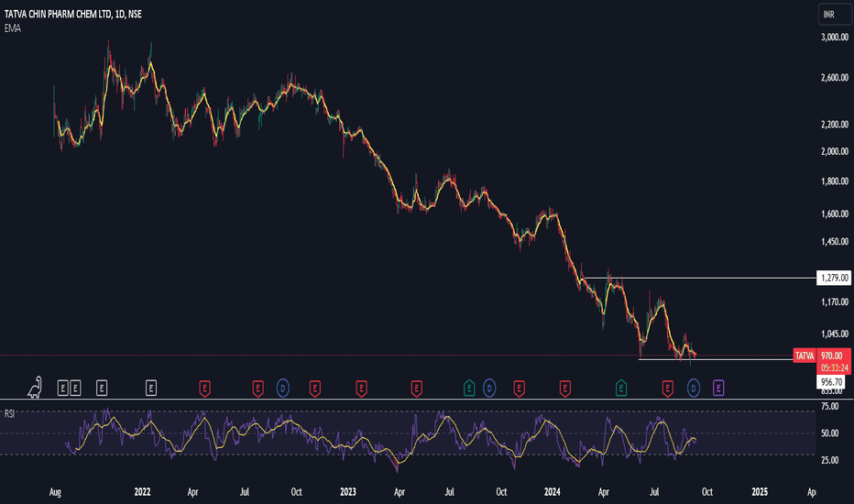Open the red earnings marker after Jul 2022
Image resolution: width=854 pixels, height=504 pixels.
[x=257, y=389]
